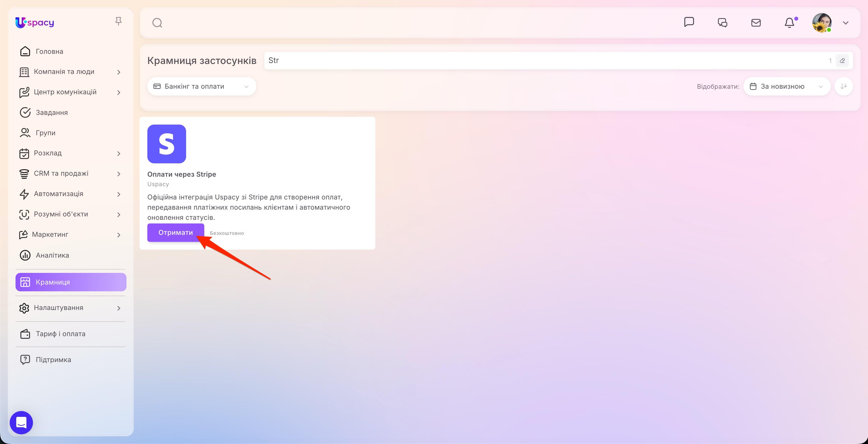The width and height of the screenshot is (868, 444).
Task: Clear the search with the eraser icon
Action: pyautogui.click(x=842, y=61)
